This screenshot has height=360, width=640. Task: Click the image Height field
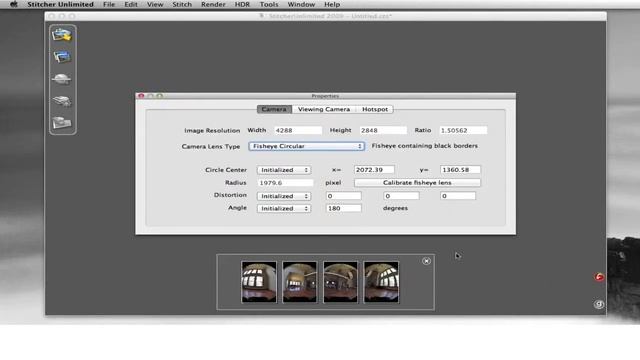tap(383, 131)
